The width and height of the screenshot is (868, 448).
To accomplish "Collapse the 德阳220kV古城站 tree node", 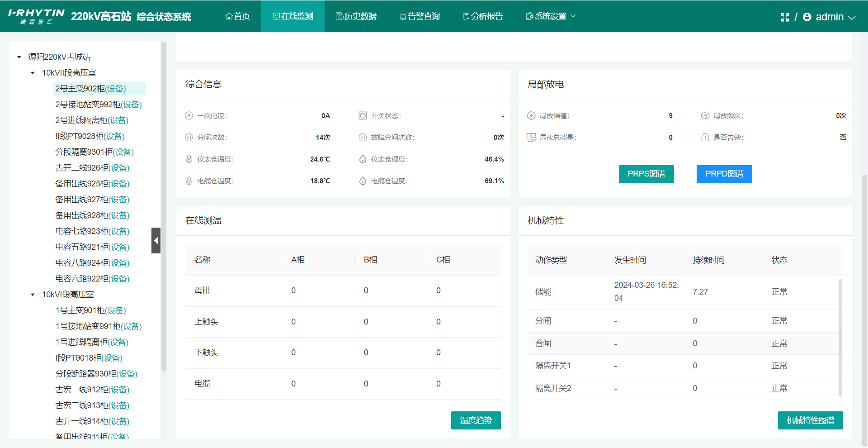I will click(19, 57).
